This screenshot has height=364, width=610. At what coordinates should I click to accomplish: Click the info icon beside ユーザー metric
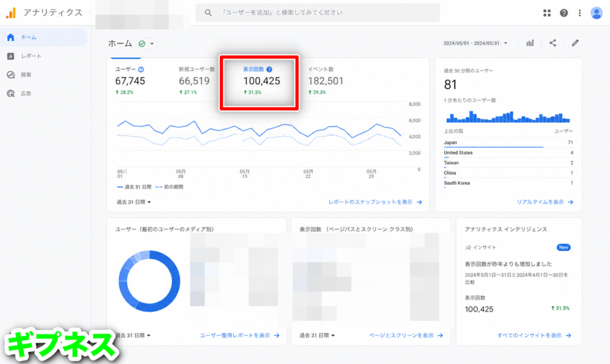click(141, 69)
